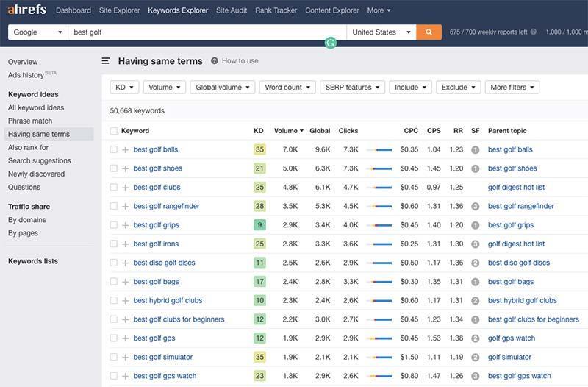Click the Ahrefs logo
The width and height of the screenshot is (588, 387).
tap(27, 10)
